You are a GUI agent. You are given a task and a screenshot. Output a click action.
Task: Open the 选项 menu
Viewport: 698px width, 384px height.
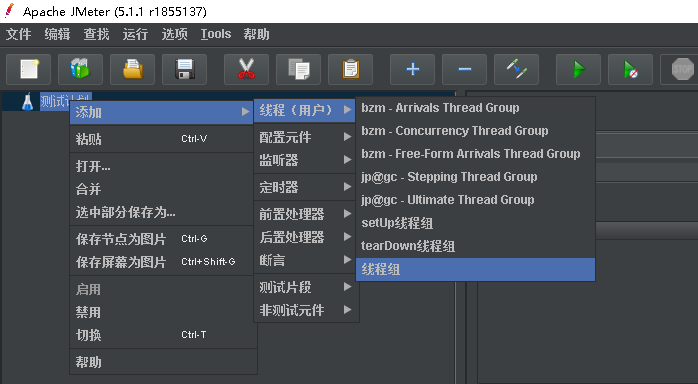174,34
